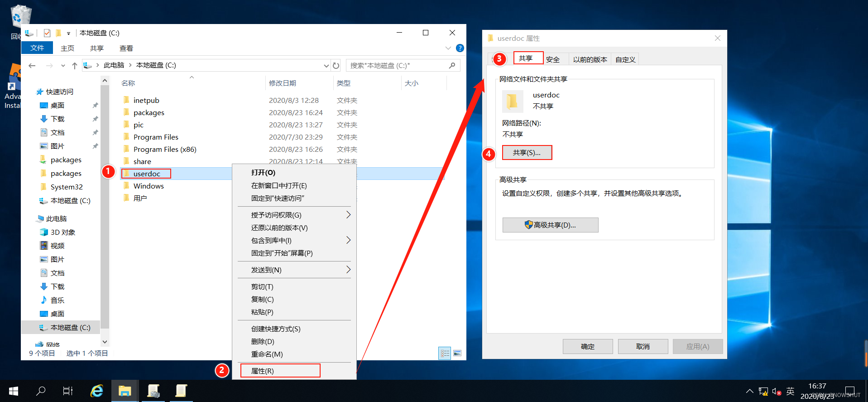Image resolution: width=868 pixels, height=402 pixels.
Task: Click the search magnifier icon in Explorer
Action: (x=452, y=66)
